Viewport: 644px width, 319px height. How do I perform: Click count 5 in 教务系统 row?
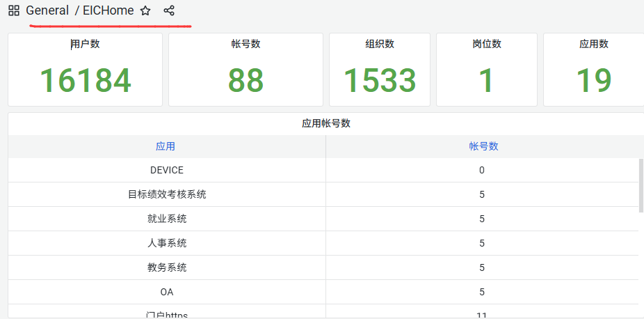[x=482, y=267]
